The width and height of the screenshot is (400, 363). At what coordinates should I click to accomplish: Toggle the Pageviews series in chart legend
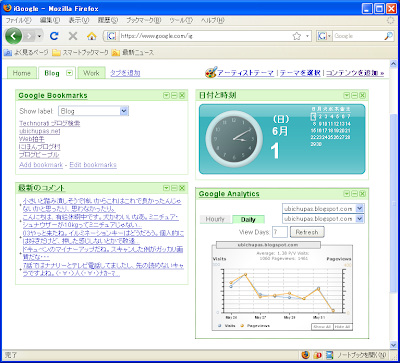click(255, 326)
